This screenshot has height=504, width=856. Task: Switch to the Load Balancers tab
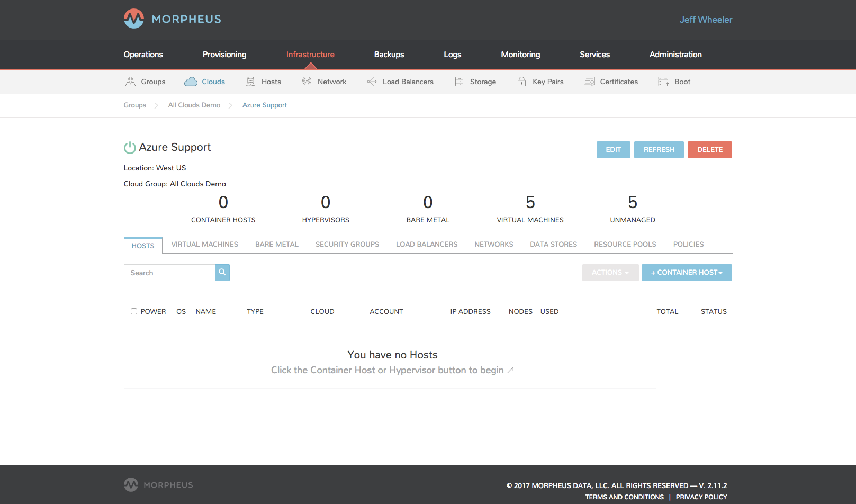coord(427,244)
